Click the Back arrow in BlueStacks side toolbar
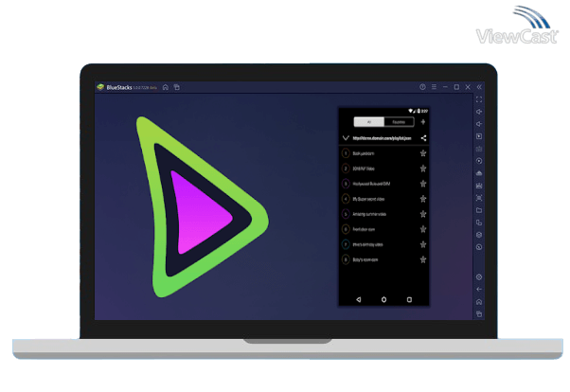570x392 pixels. pos(479,290)
